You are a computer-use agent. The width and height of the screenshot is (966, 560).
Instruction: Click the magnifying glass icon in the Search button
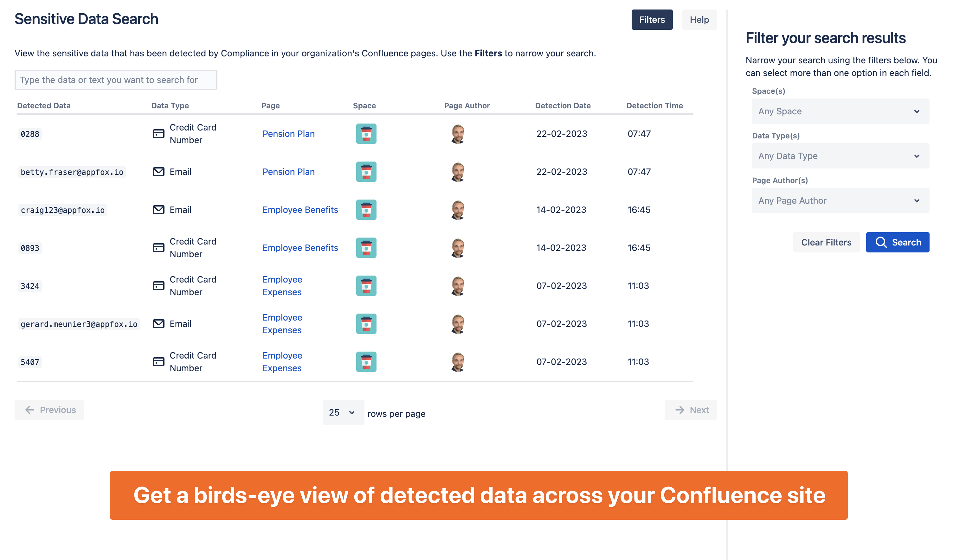(882, 242)
